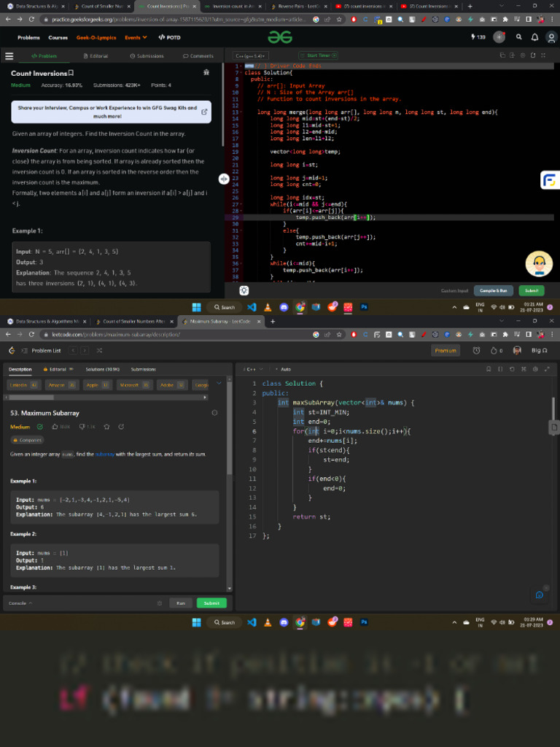Collapse code fold arrow at line 27
Viewport: 560px width, 747px height.
(x=241, y=204)
